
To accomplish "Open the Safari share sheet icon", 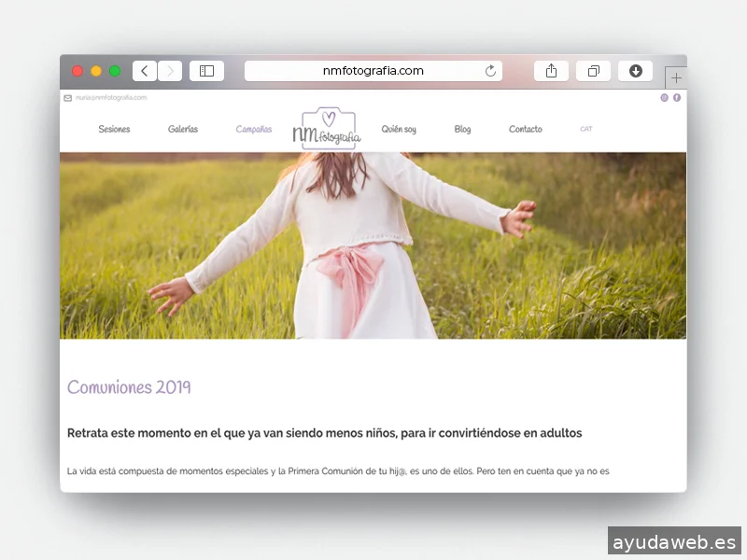I will [x=551, y=70].
